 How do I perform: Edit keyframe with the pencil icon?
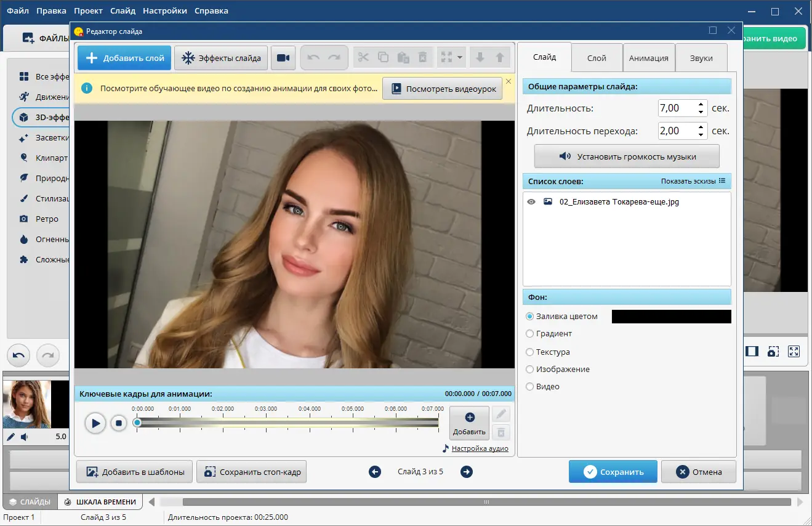(502, 414)
